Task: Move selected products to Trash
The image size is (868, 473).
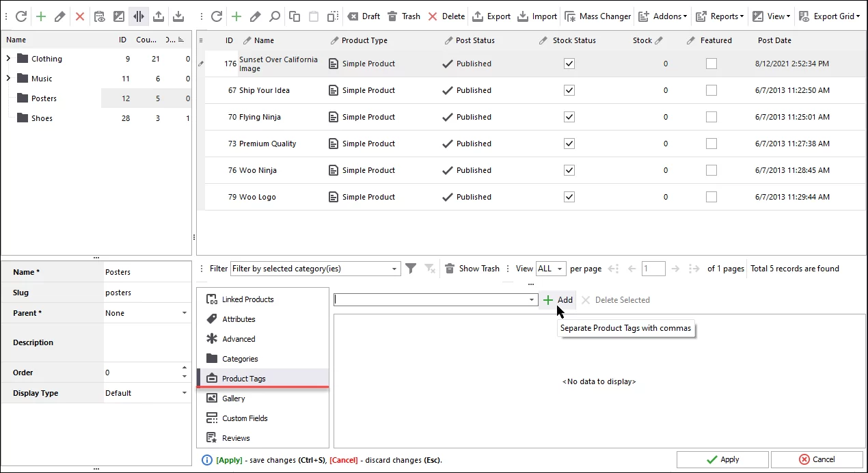Action: click(x=404, y=16)
